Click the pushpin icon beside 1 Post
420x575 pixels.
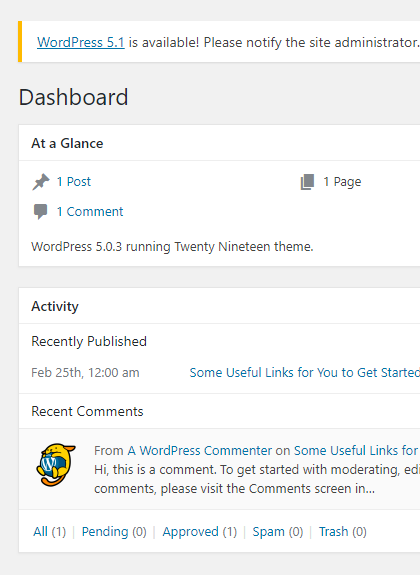tap(41, 182)
